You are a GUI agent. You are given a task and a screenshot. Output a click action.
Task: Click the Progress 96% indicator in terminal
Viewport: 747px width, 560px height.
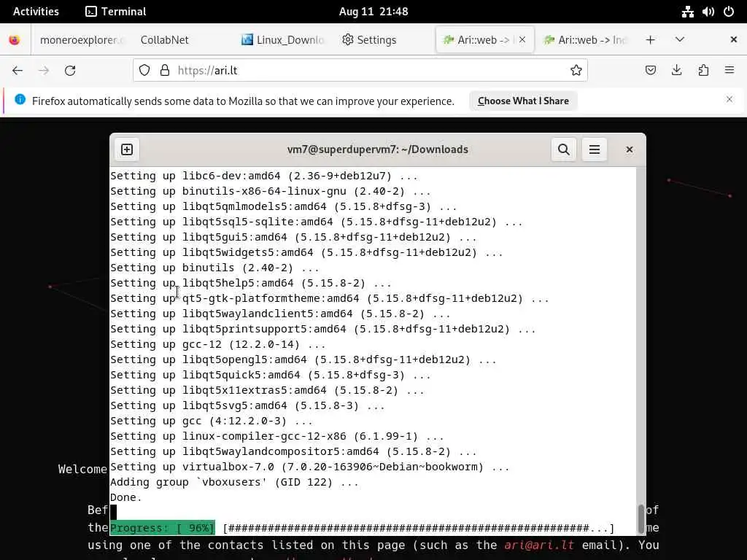(x=163, y=528)
